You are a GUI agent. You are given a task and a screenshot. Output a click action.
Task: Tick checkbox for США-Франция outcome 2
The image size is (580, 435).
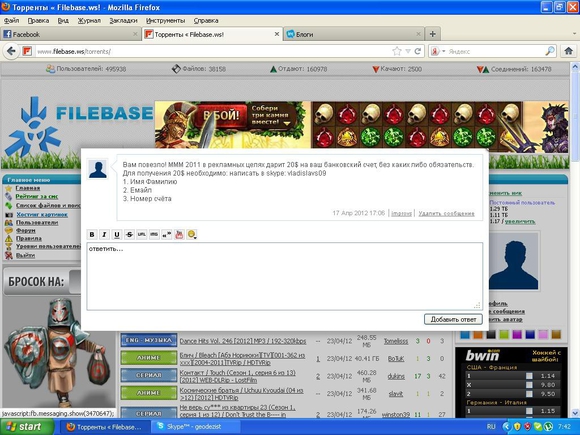pos(529,394)
